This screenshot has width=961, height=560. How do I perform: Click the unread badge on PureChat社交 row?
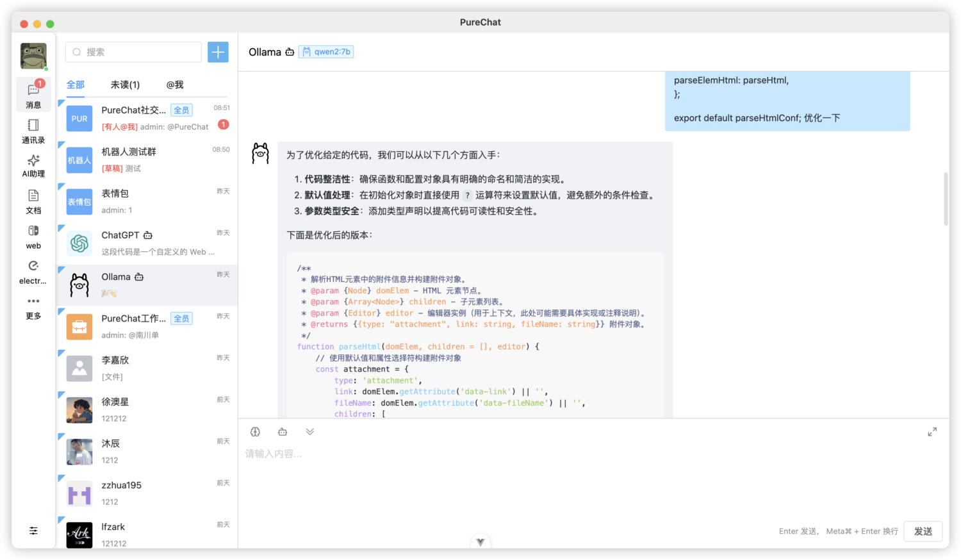click(223, 124)
